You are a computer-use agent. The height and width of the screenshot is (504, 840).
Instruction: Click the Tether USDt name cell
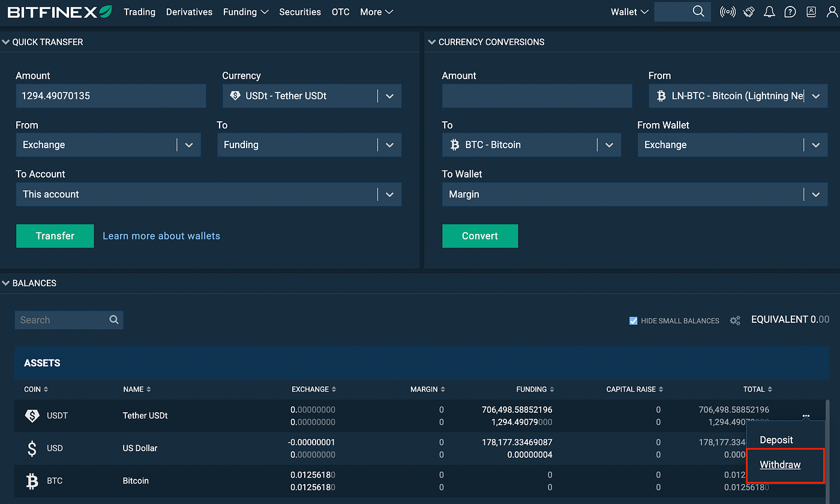(x=145, y=415)
